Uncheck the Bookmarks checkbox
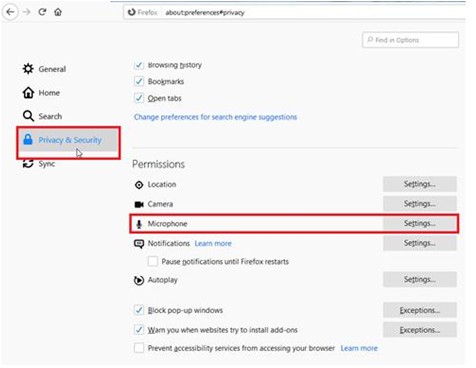 [x=139, y=81]
